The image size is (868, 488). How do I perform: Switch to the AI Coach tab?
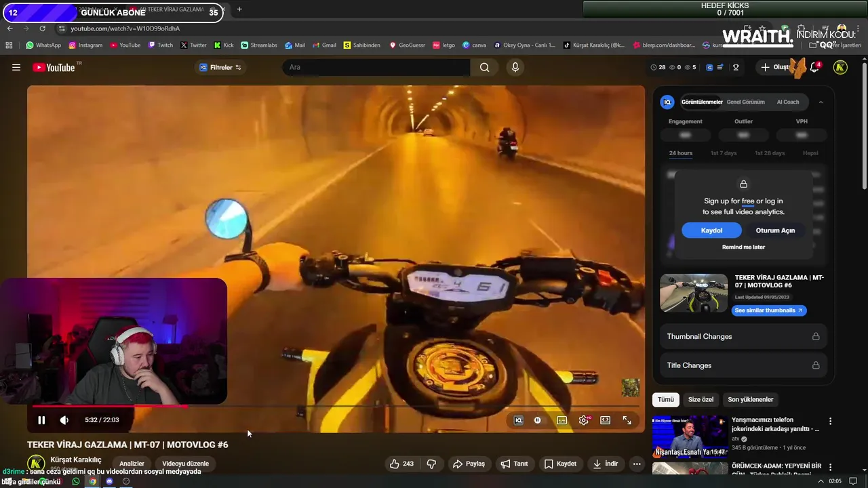coord(788,102)
